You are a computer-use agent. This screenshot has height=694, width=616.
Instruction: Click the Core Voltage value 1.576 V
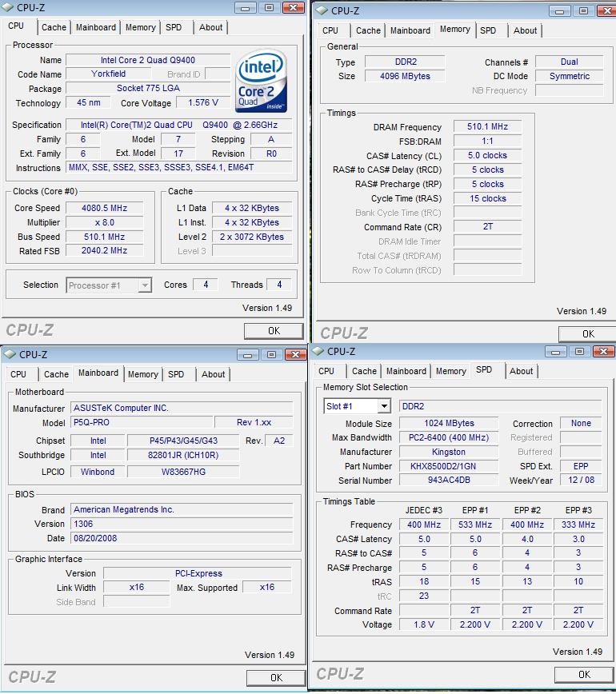203,102
